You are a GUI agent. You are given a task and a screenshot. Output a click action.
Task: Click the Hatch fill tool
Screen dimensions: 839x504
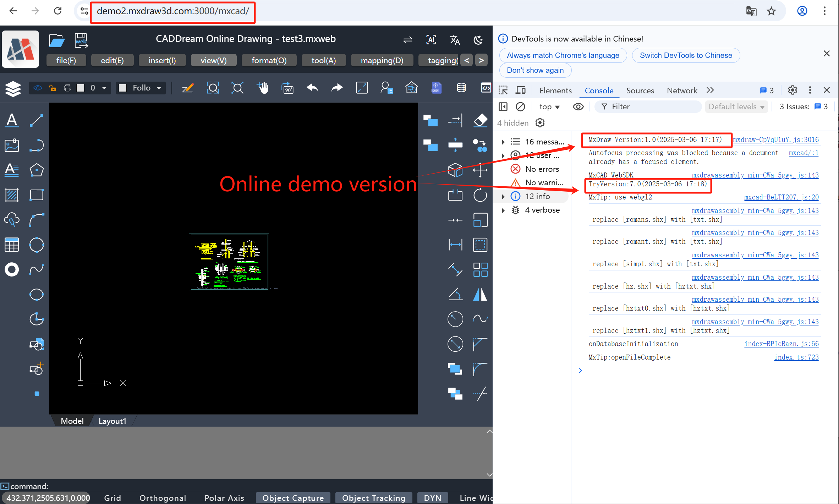pyautogui.click(x=12, y=195)
